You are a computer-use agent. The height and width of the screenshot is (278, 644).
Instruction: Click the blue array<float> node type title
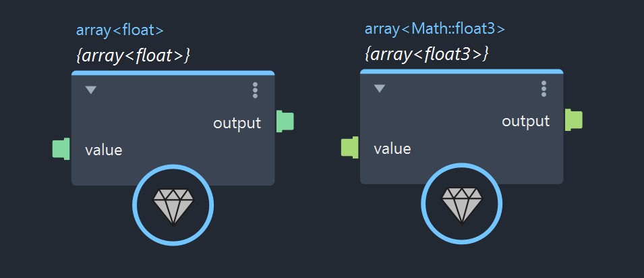(120, 30)
